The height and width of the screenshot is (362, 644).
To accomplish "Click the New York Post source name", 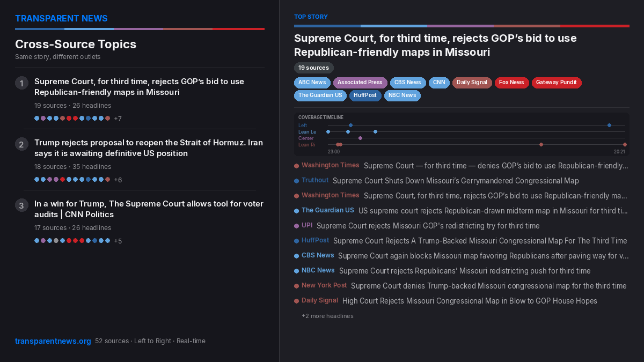I will tap(324, 286).
